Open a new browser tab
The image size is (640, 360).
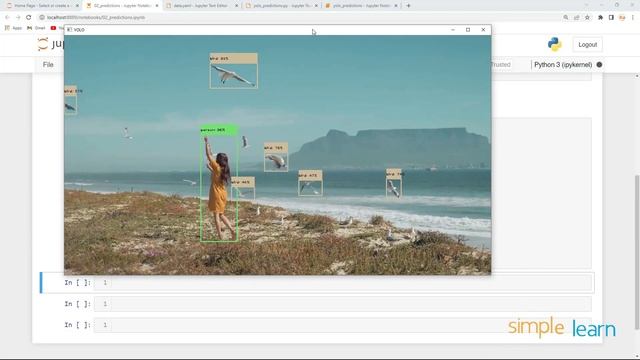tap(408, 6)
